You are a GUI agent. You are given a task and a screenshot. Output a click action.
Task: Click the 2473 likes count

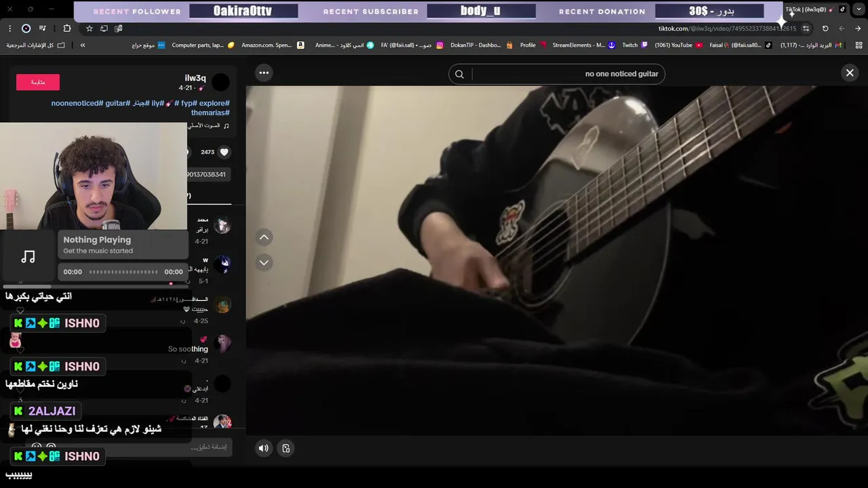(x=208, y=152)
